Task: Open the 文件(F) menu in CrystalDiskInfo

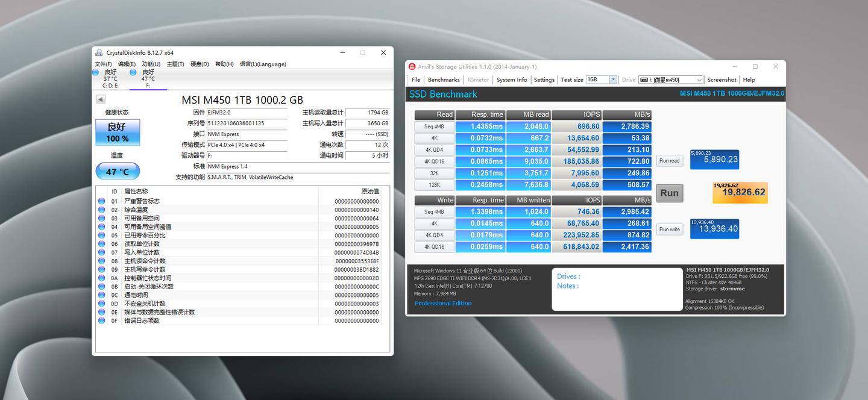Action: click(x=103, y=64)
